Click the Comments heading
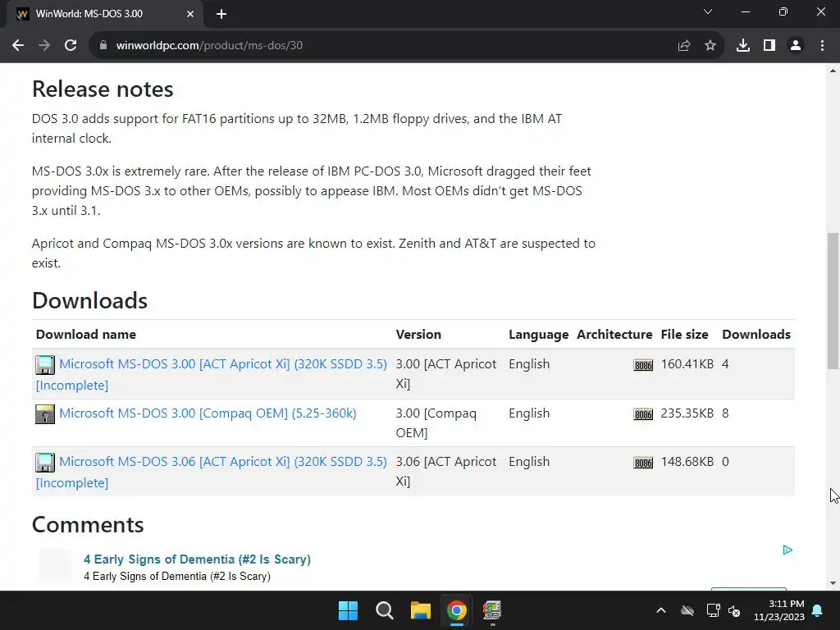The height and width of the screenshot is (630, 840). click(88, 524)
